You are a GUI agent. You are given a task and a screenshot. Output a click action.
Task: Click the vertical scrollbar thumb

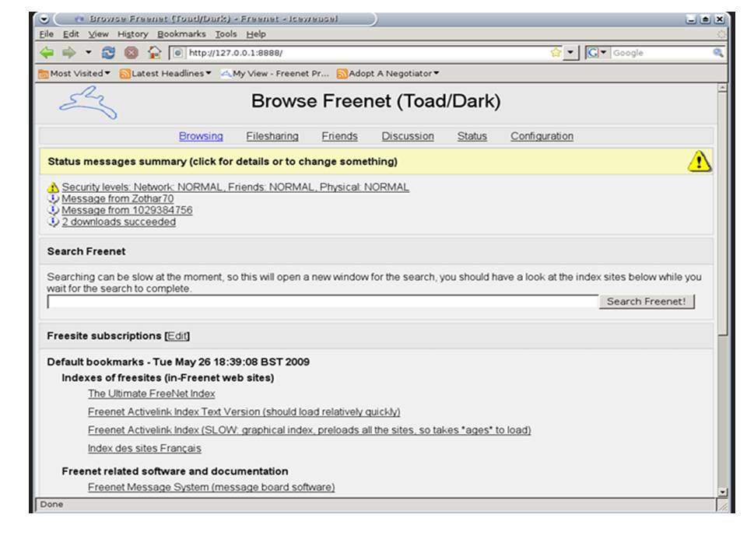point(723,215)
